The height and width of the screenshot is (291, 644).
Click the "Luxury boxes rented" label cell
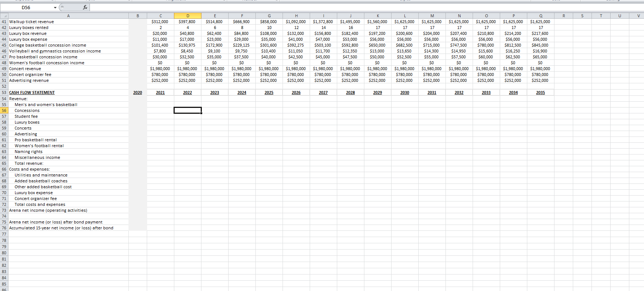(x=68, y=28)
